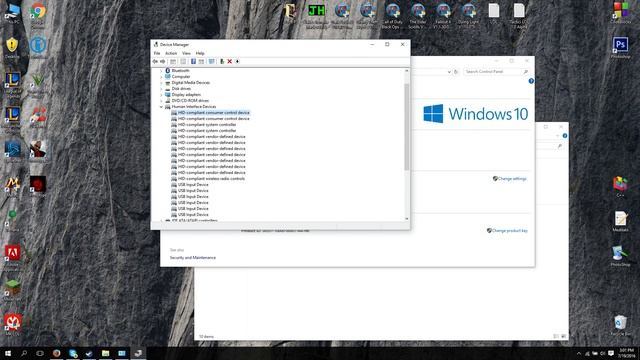Click the Scan for hardware changes toolbar icon
Viewport: 640px width, 360px height.
(x=211, y=62)
